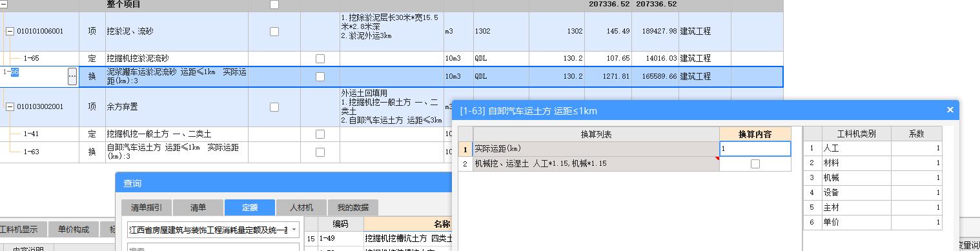Switch to the 清单指引 tab

click(146, 208)
